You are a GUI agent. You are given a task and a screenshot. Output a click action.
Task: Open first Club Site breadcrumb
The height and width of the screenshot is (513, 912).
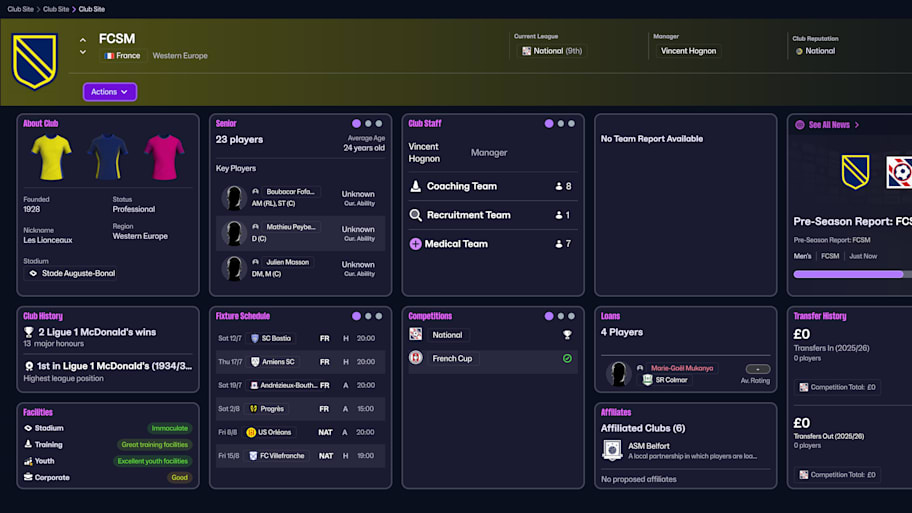point(20,9)
